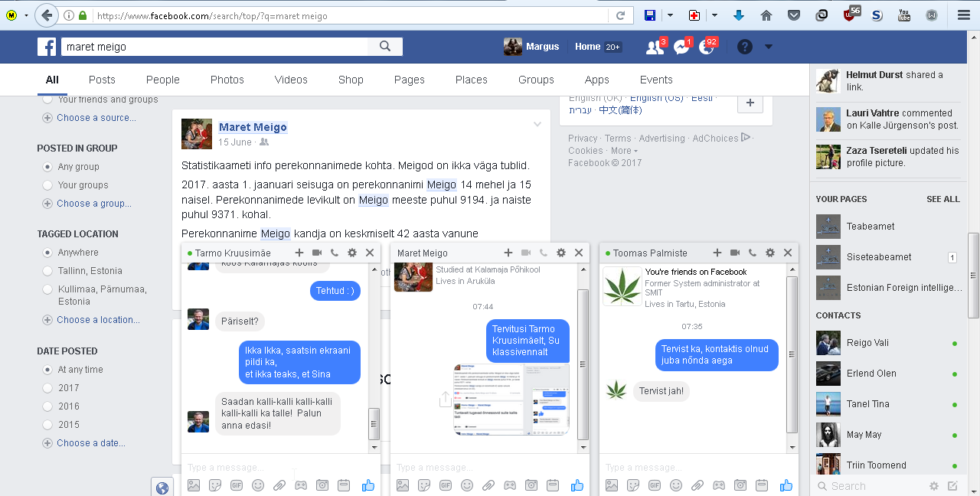The height and width of the screenshot is (496, 980).
Task: Switch to Posts search tab
Action: click(x=102, y=80)
